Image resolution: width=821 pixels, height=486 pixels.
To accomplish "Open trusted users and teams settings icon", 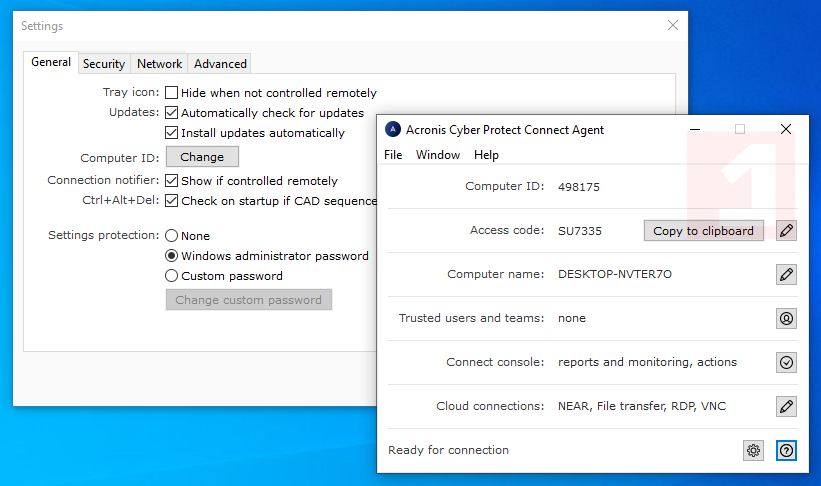I will (x=786, y=318).
